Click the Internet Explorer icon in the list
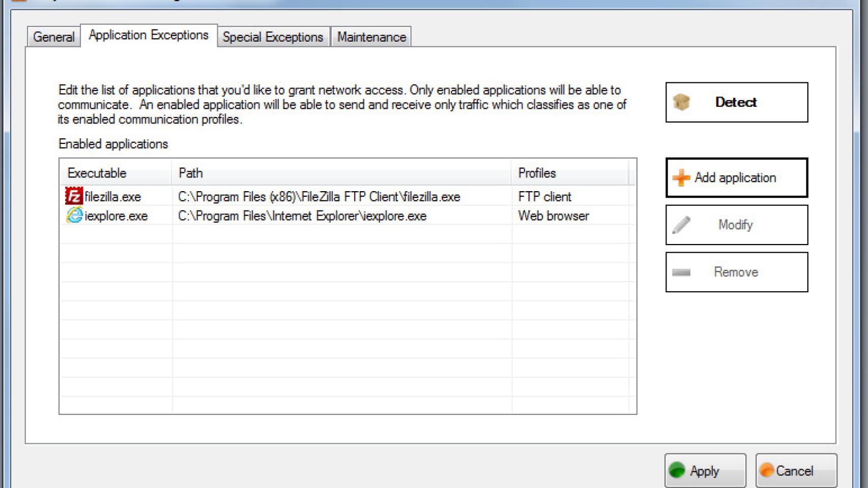The image size is (868, 488). click(74, 216)
